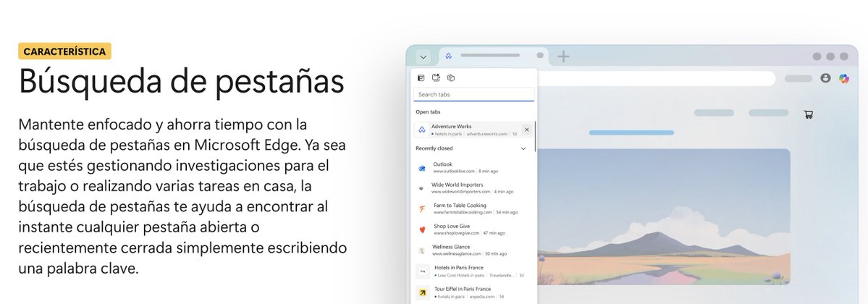Reopen Wellness Glance tab
This screenshot has width=868, height=304.
pos(474,250)
